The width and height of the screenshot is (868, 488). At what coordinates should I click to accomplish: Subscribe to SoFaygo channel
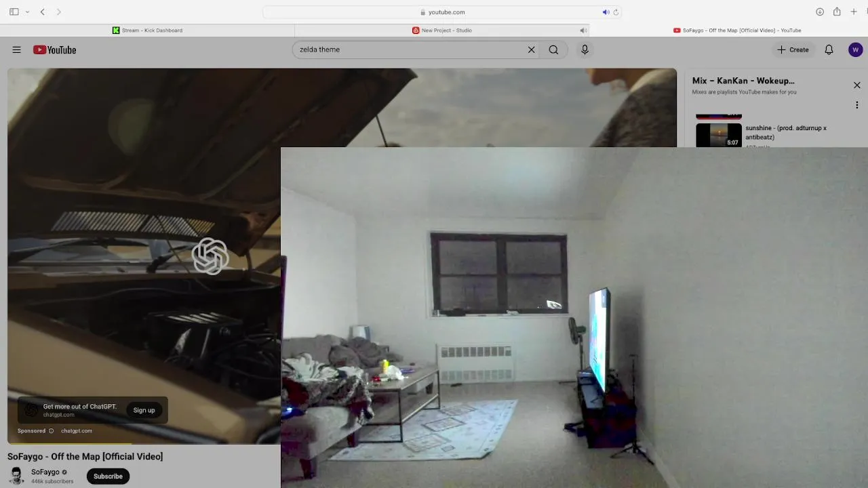(108, 476)
